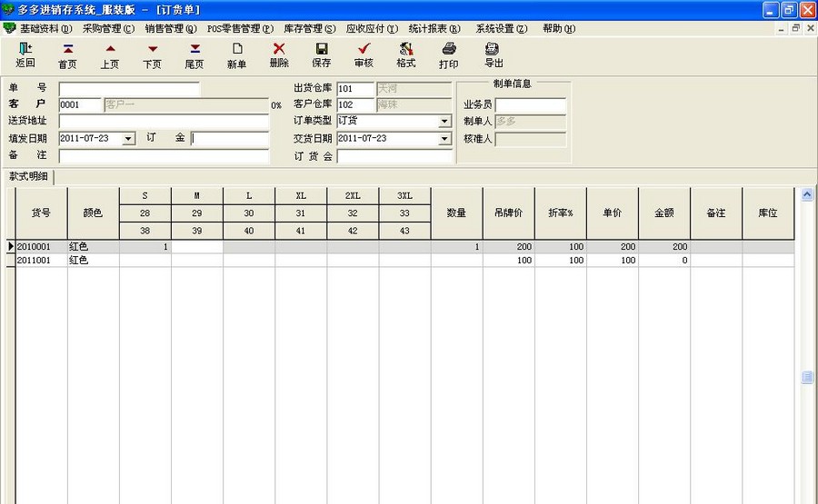
Task: Create a new order with 新单 icon
Action: (236, 55)
